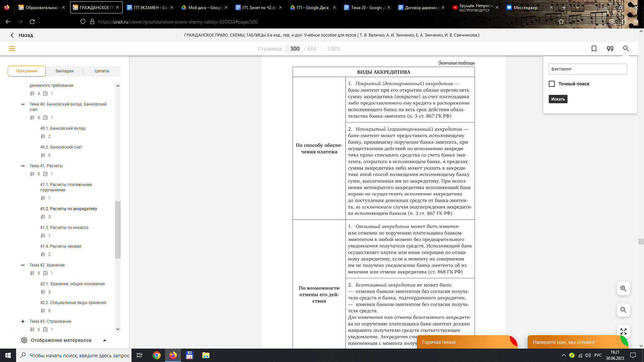Zoom out with the minus magnifier button
Viewport: 644px width, 362px height.
[624, 310]
